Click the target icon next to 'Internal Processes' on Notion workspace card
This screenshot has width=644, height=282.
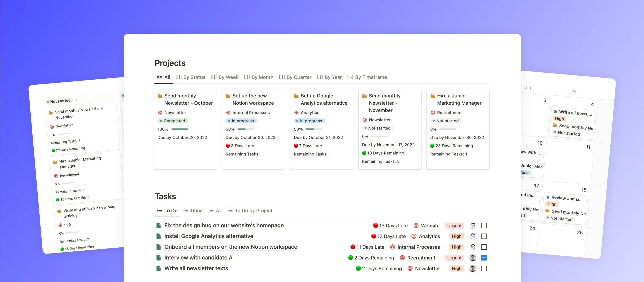(228, 113)
